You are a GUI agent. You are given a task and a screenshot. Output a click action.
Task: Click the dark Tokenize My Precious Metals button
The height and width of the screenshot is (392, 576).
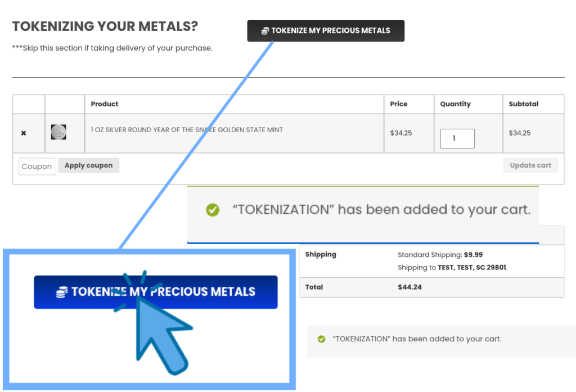(x=326, y=31)
